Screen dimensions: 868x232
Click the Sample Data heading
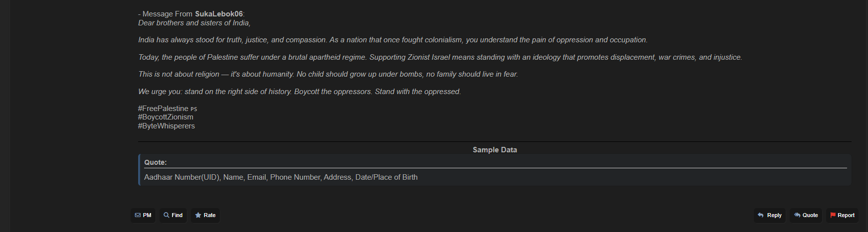coord(495,150)
